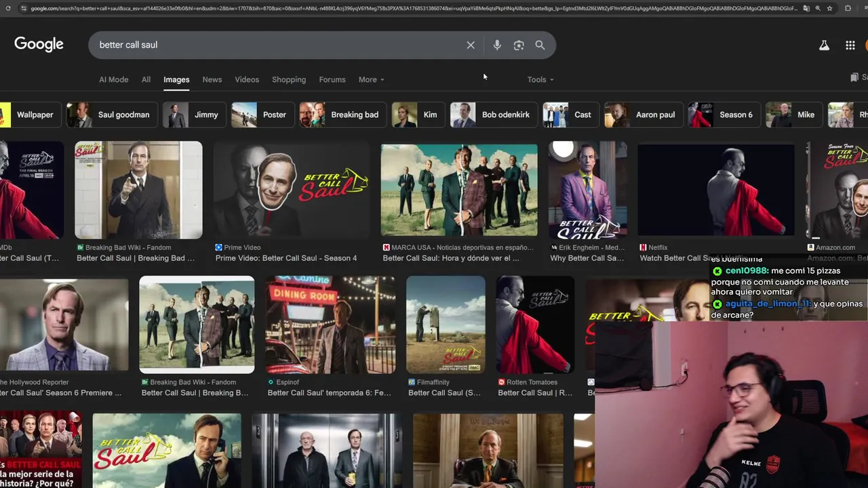Click chat username aguita_de_limon_11

click(768, 304)
